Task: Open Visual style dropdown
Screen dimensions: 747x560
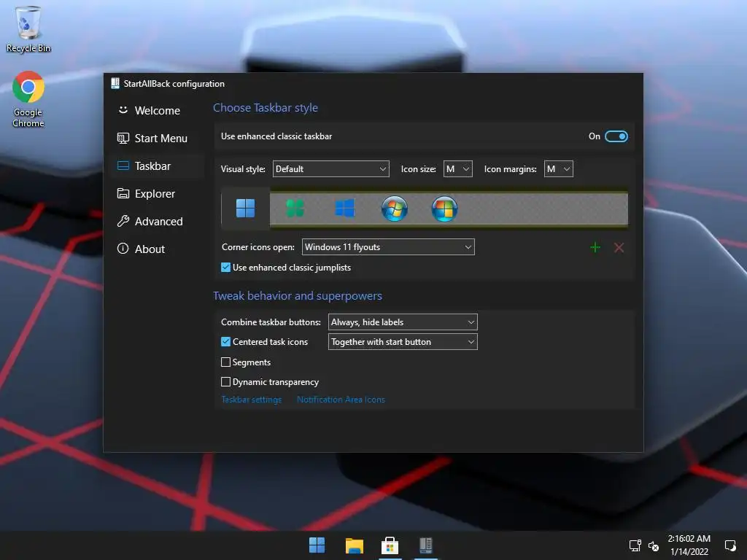Action: [x=330, y=169]
